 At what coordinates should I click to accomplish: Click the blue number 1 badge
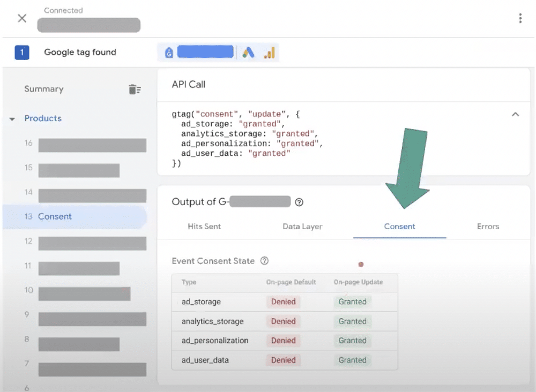21,51
